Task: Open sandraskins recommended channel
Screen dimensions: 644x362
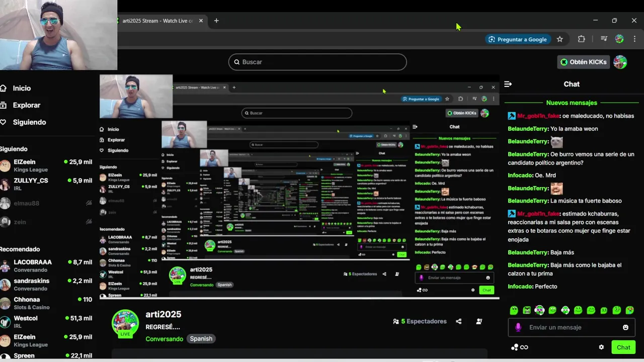Action: [46, 285]
